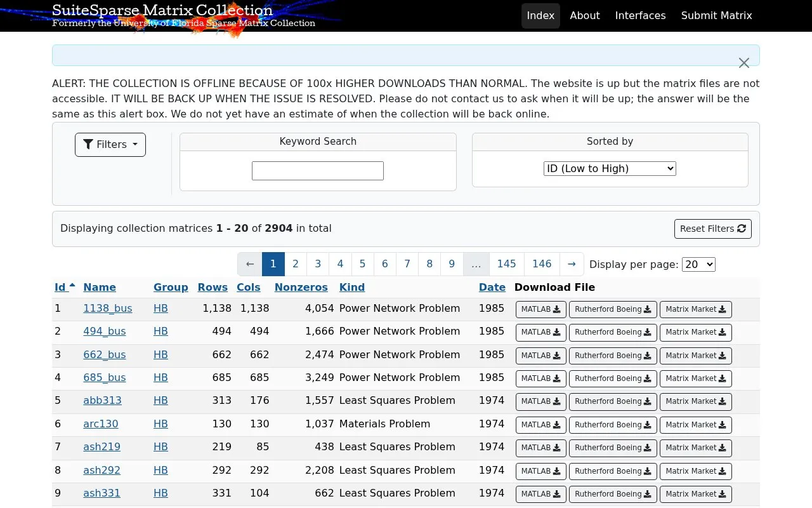Download MATLAB file for 685_bus
Viewport: 812px width, 508px height.
pyautogui.click(x=541, y=378)
